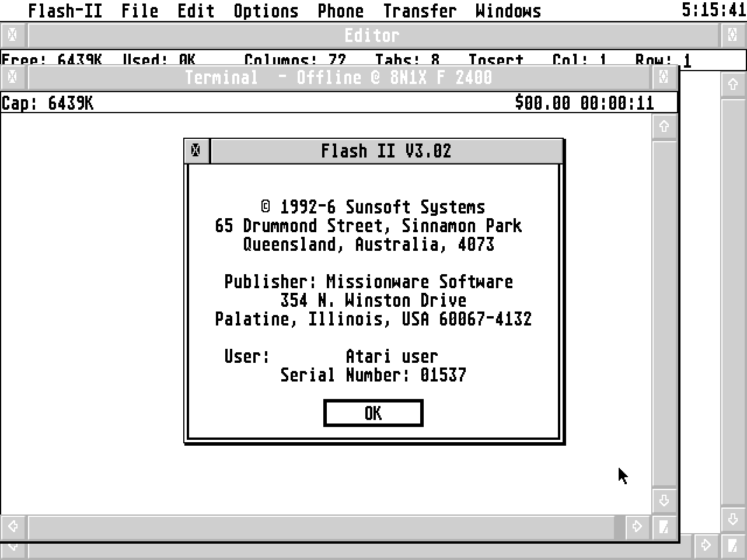Click the Cap: 6439K capture status
This screenshot has height=560, width=747.
47,103
